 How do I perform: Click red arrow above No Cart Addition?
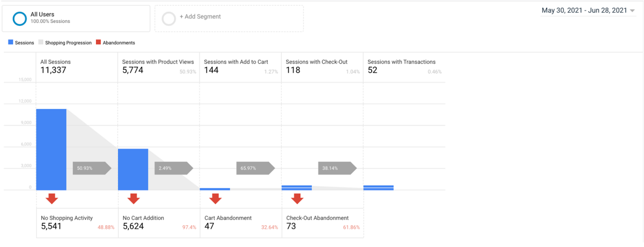[x=133, y=198]
